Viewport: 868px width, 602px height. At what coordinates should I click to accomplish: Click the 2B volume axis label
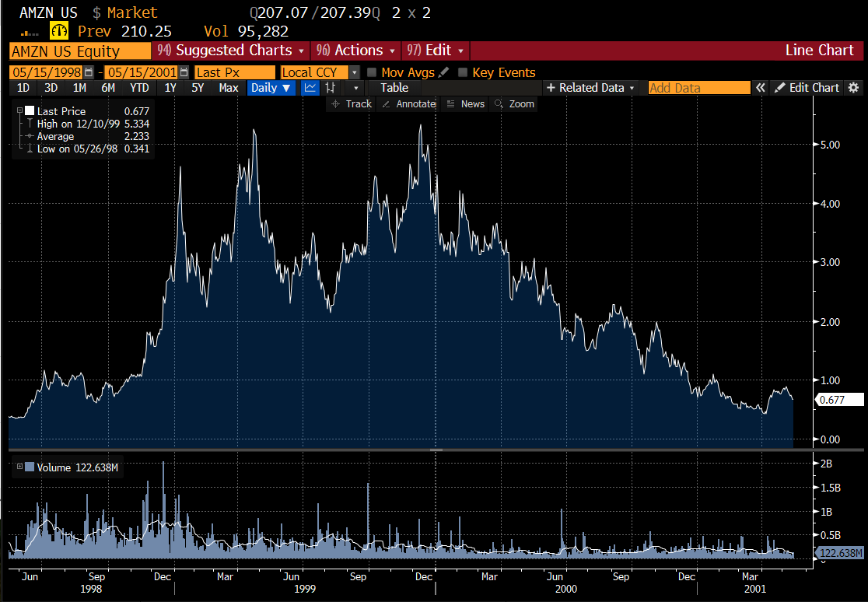coord(826,464)
